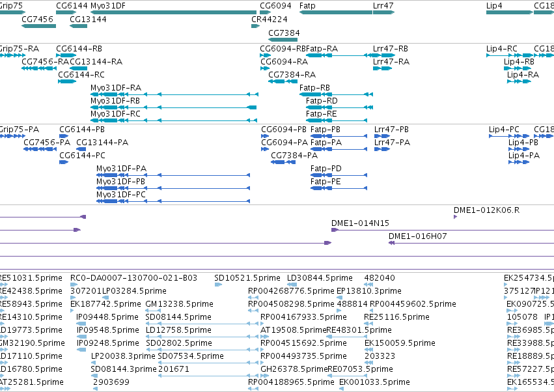Select the IP09448.5prime EST label
Image resolution: width=554 pixels, height=392 pixels.
tap(107, 317)
